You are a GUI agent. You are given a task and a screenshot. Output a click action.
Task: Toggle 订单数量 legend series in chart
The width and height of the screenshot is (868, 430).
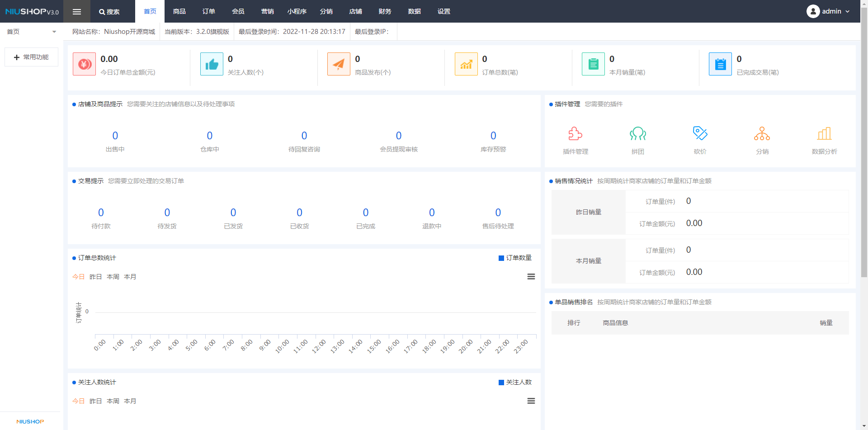click(x=515, y=258)
